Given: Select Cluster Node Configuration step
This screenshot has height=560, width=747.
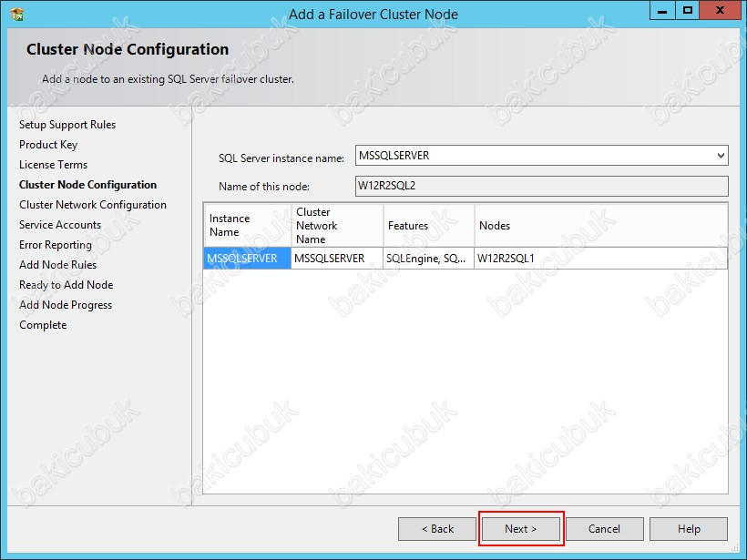Looking at the screenshot, I should [x=87, y=185].
